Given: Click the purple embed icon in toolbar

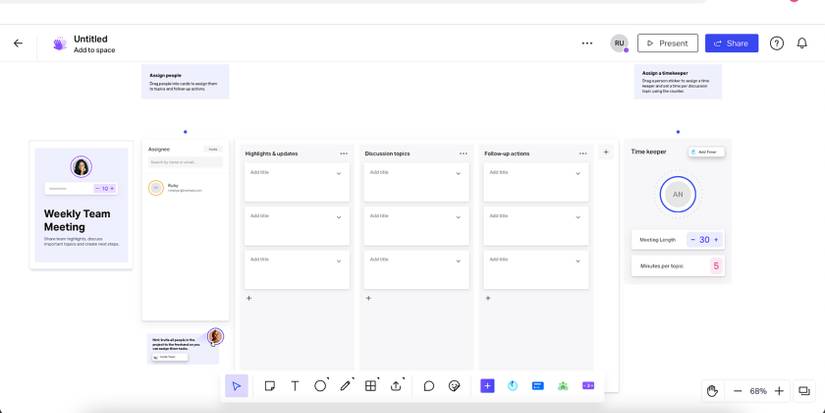Looking at the screenshot, I should [x=588, y=386].
